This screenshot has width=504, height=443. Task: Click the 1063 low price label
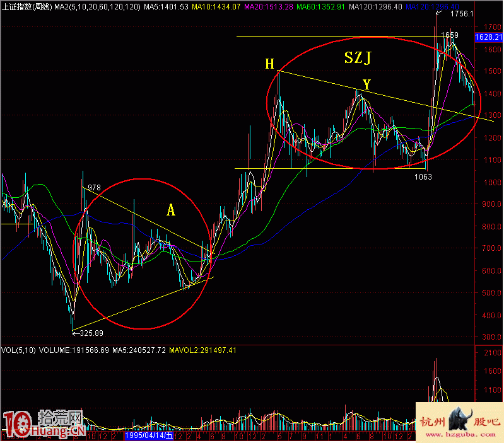tap(423, 177)
